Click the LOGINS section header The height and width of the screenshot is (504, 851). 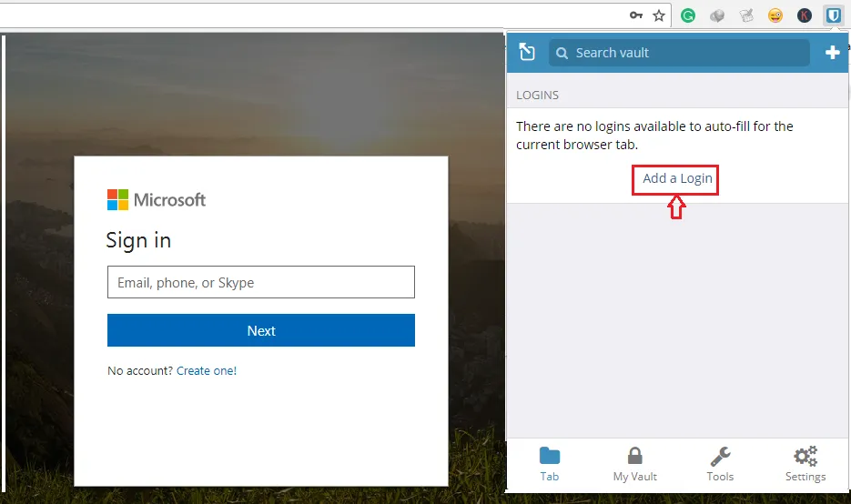(537, 95)
